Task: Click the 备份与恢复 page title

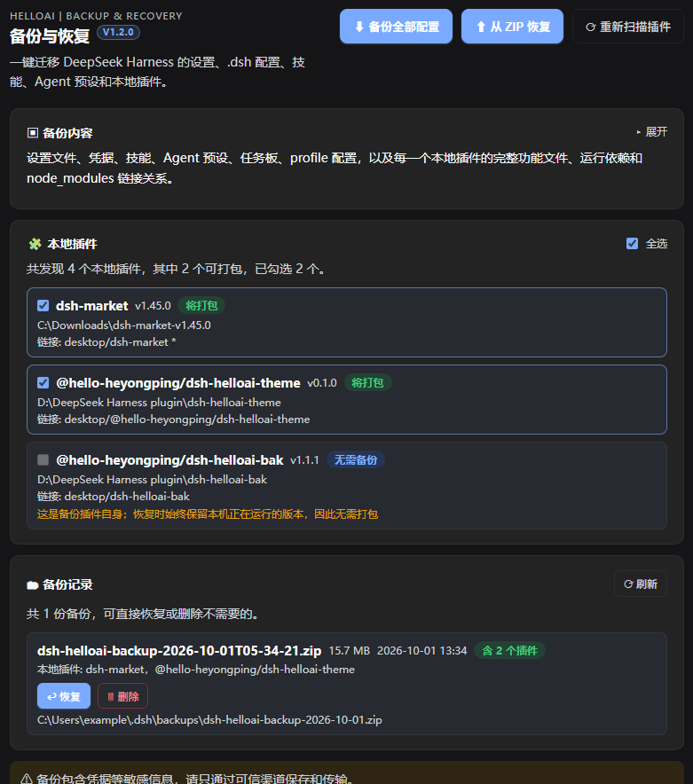Action: click(50, 36)
